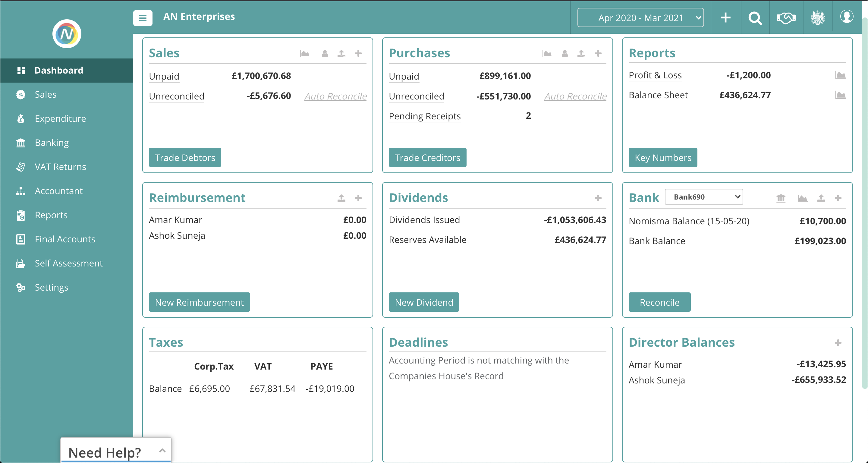The image size is (868, 463).
Task: Click the search magnifier icon
Action: pos(755,17)
